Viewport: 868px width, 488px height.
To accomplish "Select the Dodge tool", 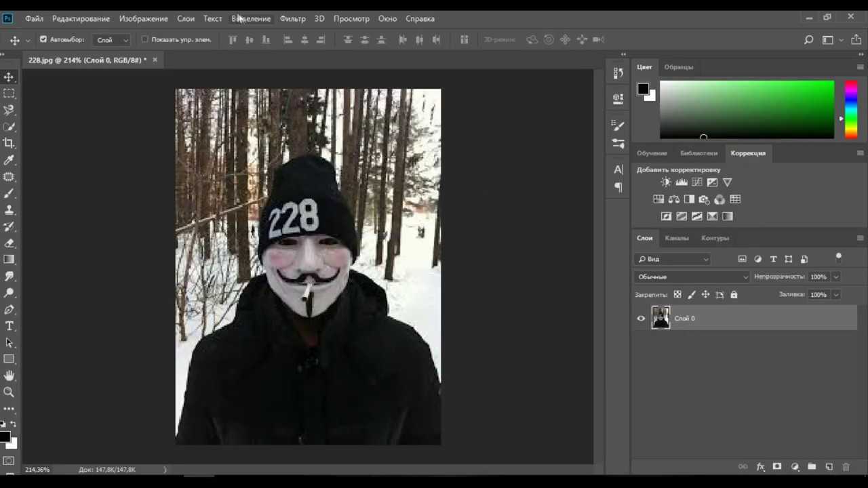I will pyautogui.click(x=9, y=293).
